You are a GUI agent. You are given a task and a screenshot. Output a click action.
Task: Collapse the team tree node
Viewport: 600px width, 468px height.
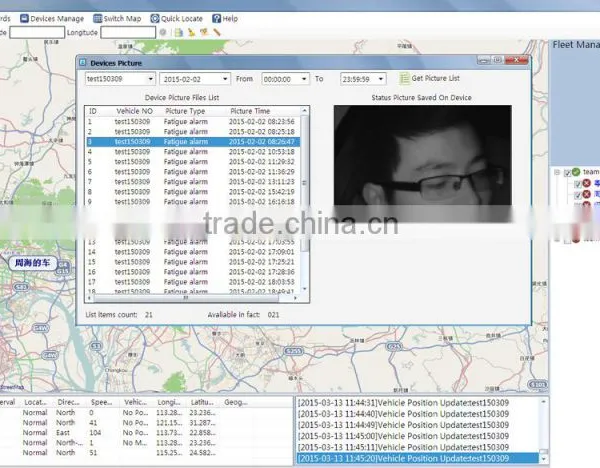tap(558, 173)
